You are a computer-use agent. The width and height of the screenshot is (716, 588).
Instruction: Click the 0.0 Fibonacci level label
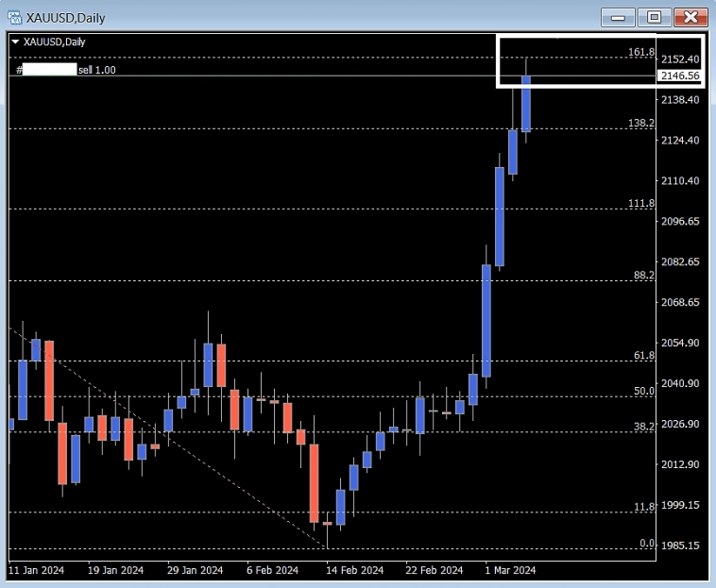pyautogui.click(x=647, y=543)
